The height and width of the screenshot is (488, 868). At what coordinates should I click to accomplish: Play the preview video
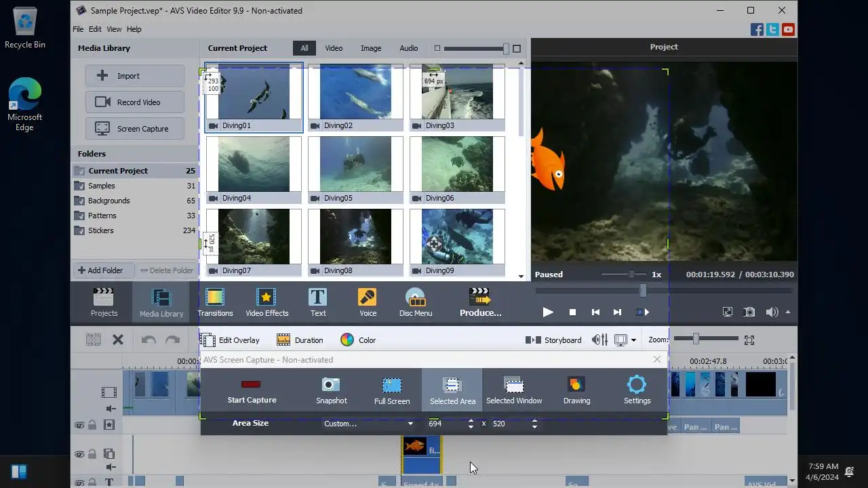(x=548, y=312)
